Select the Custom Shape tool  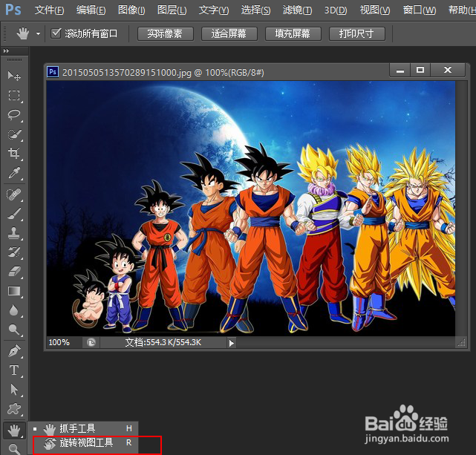click(14, 409)
